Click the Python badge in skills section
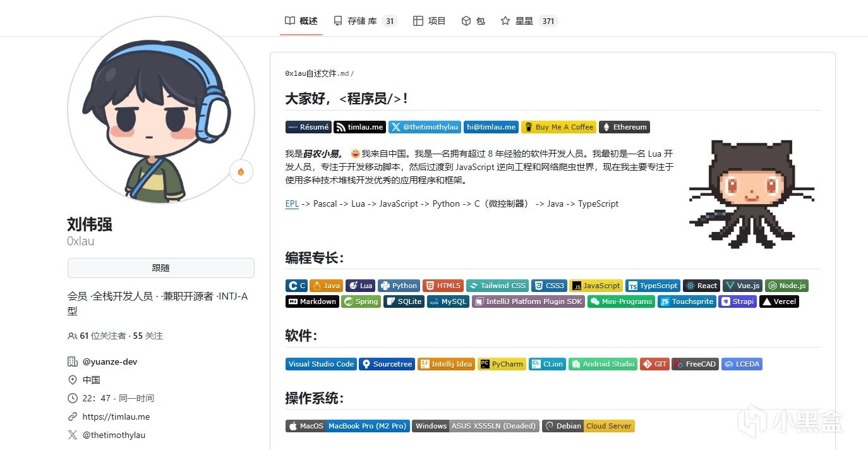This screenshot has height=450, width=868. 399,285
